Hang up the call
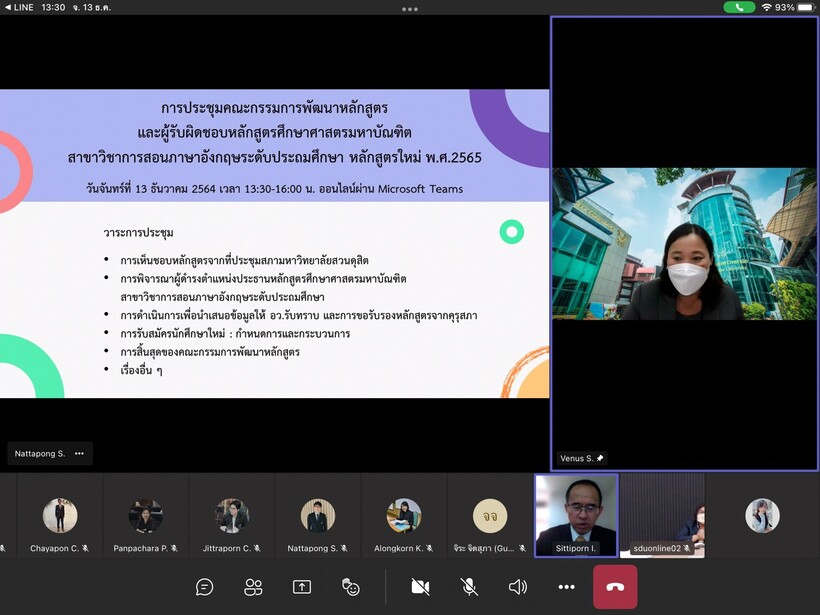This screenshot has width=820, height=615. point(614,587)
